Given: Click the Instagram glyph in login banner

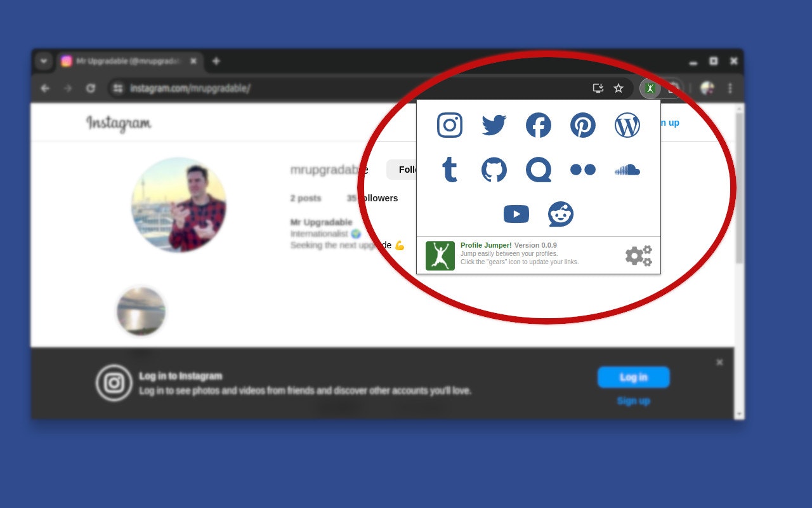Looking at the screenshot, I should pyautogui.click(x=114, y=383).
